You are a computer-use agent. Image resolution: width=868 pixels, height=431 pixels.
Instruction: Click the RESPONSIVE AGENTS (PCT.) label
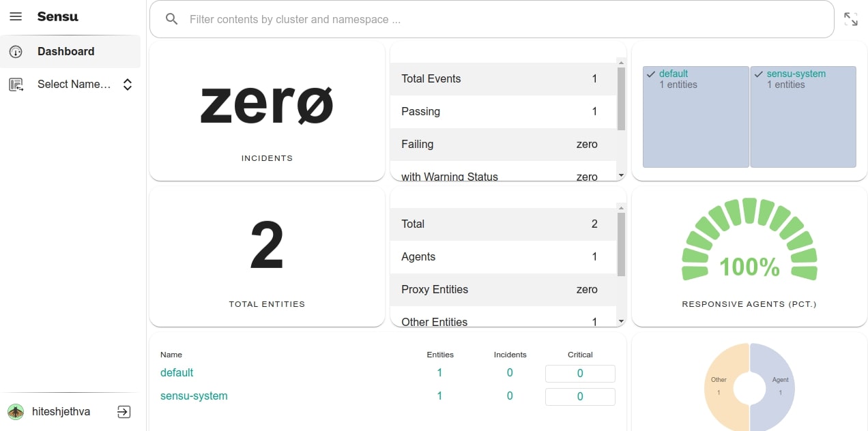coord(749,304)
